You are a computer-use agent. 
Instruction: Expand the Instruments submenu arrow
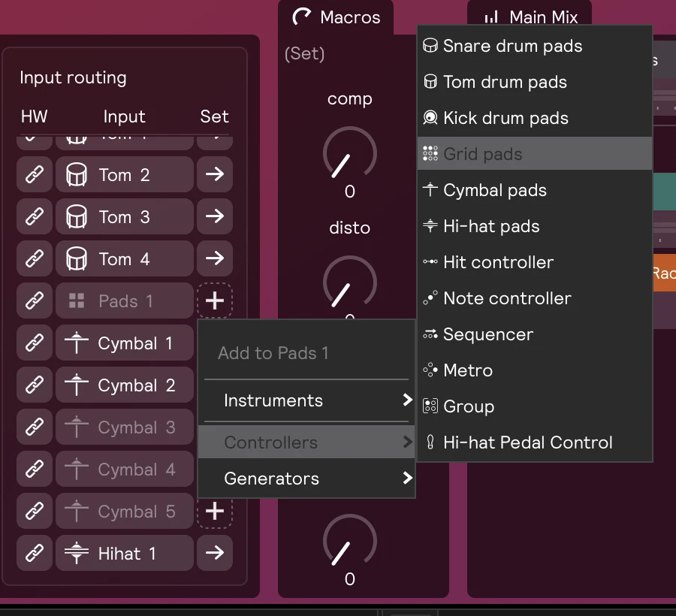click(x=407, y=400)
